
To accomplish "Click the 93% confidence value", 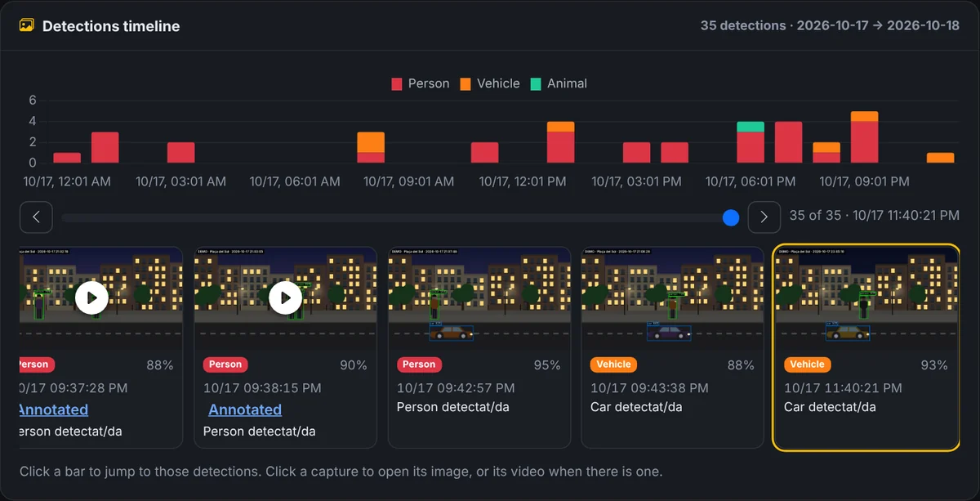I will tap(934, 365).
